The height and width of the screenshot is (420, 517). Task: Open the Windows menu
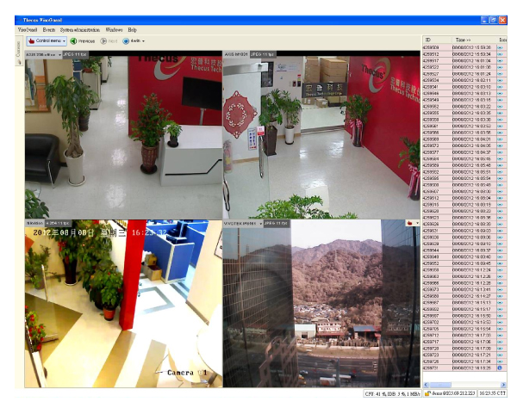point(114,30)
